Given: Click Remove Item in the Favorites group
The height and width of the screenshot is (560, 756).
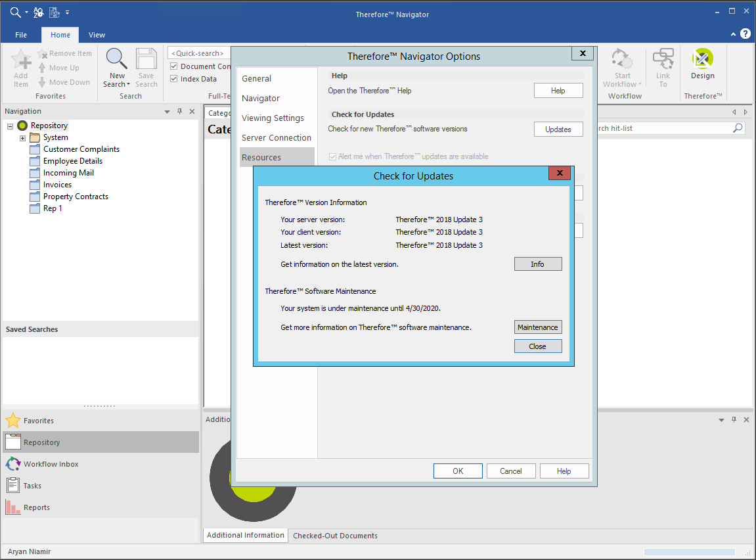Looking at the screenshot, I should click(64, 53).
